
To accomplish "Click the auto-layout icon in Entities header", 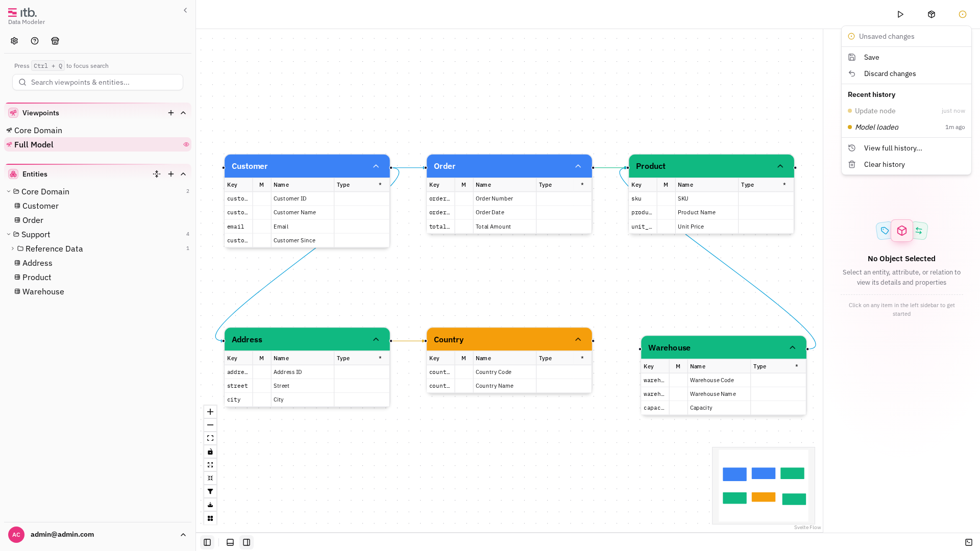I will click(x=157, y=174).
